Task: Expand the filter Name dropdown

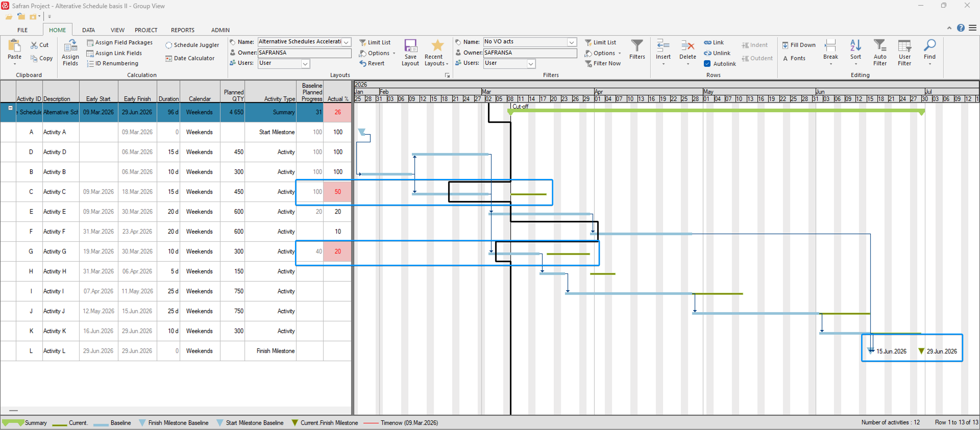Action: coord(571,42)
